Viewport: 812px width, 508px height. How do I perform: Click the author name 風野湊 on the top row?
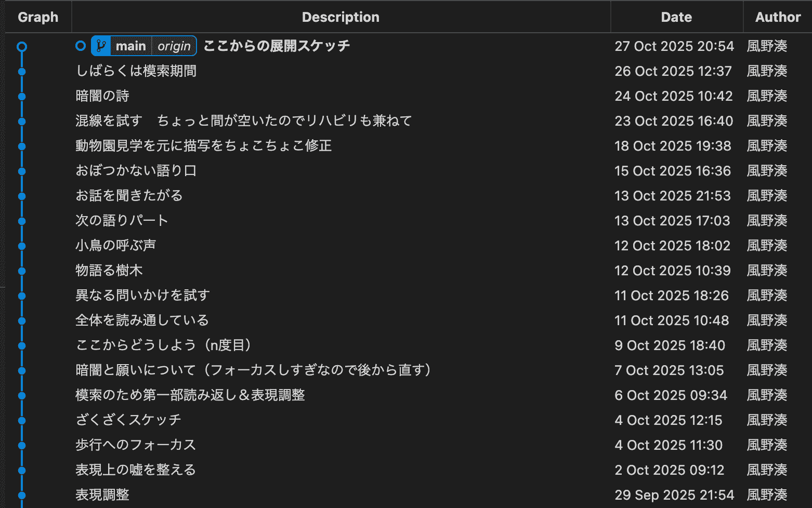[x=767, y=46]
